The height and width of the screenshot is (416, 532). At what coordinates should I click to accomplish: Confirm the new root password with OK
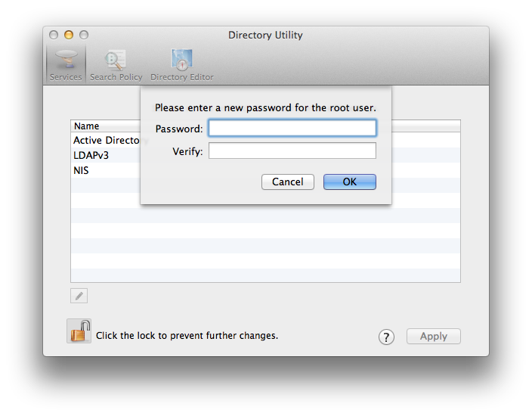tap(349, 182)
